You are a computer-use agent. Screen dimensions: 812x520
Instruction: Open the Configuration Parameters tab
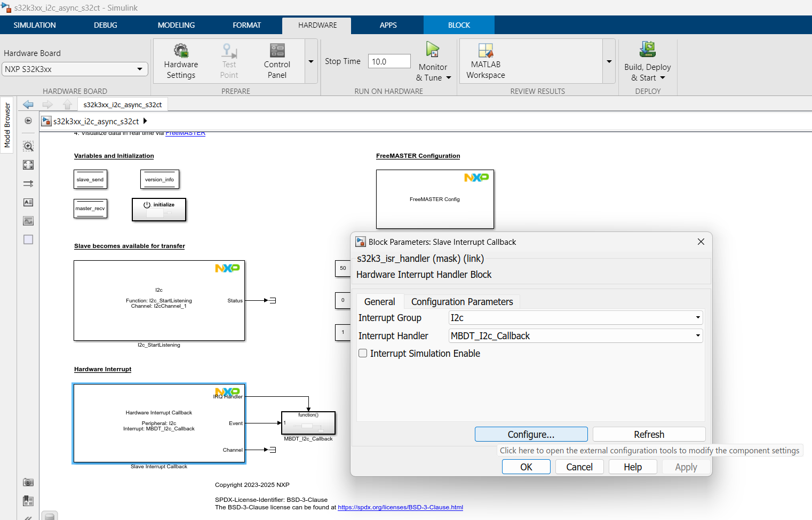click(x=462, y=302)
